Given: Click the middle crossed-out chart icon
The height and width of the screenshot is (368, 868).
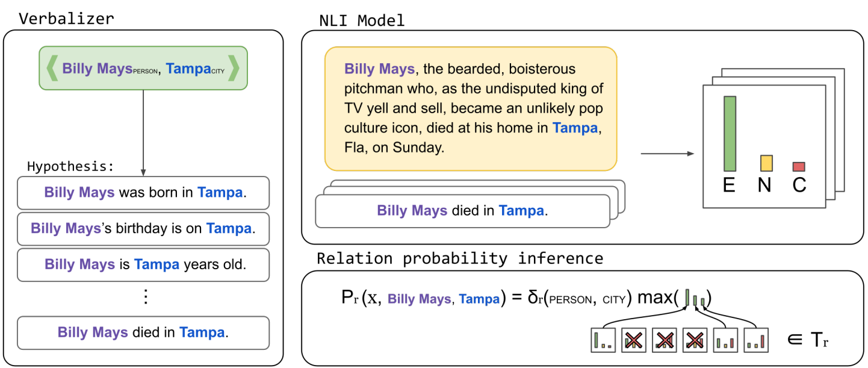Looking at the screenshot, I should pyautogui.click(x=664, y=340).
